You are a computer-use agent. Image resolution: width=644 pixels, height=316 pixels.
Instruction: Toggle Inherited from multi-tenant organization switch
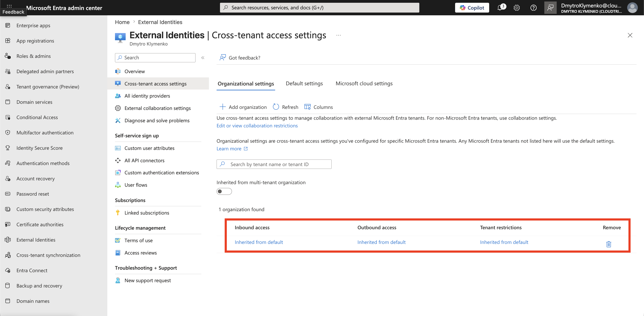[x=224, y=191]
